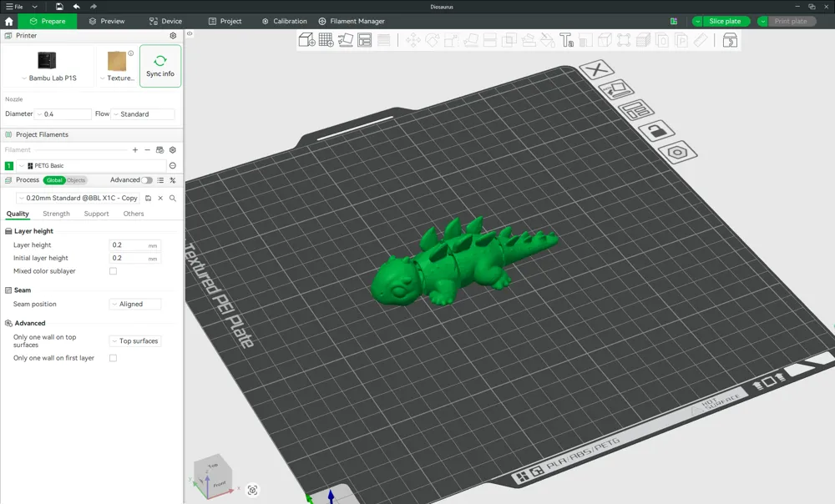This screenshot has height=504, width=835.
Task: Click the Slice plate button
Action: (x=726, y=22)
